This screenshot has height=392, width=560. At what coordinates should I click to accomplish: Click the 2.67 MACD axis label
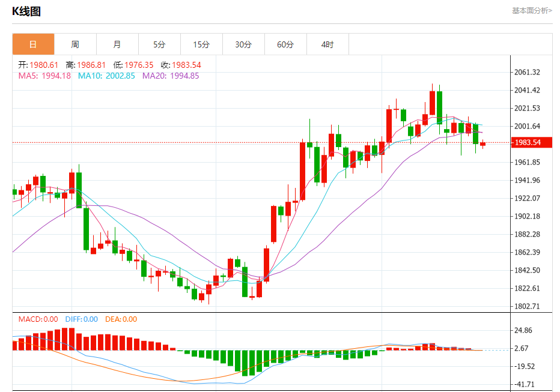(521, 349)
